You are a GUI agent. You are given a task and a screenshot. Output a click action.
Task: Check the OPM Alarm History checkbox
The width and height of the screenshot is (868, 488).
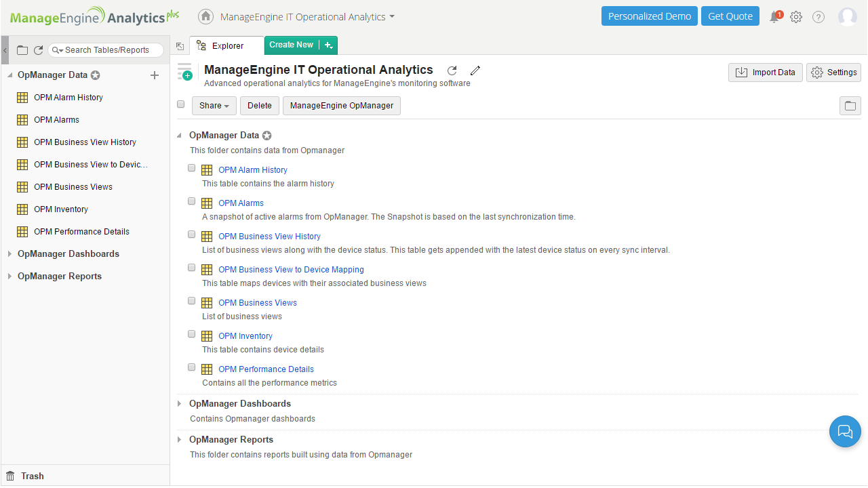click(192, 168)
